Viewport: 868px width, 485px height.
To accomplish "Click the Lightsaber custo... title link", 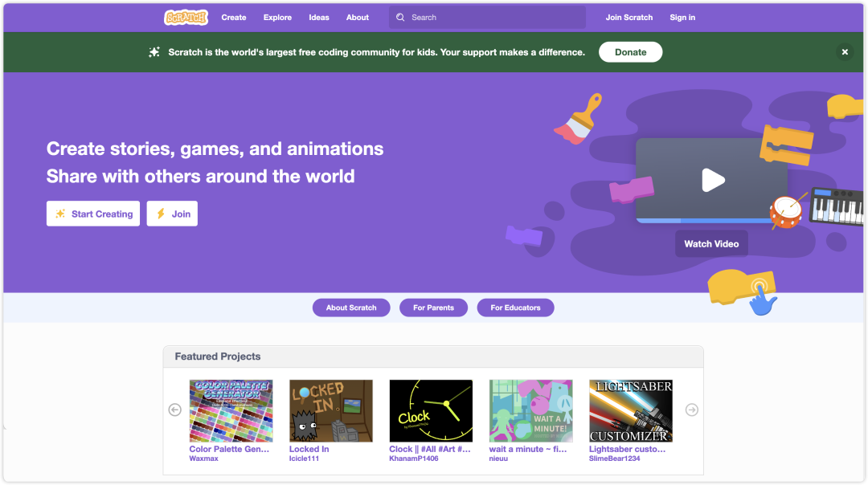I will pyautogui.click(x=627, y=449).
